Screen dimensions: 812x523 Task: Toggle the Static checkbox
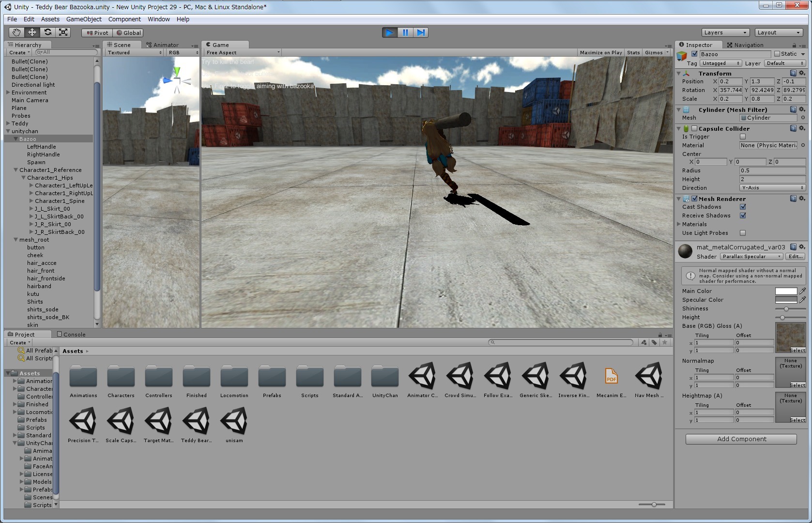777,54
